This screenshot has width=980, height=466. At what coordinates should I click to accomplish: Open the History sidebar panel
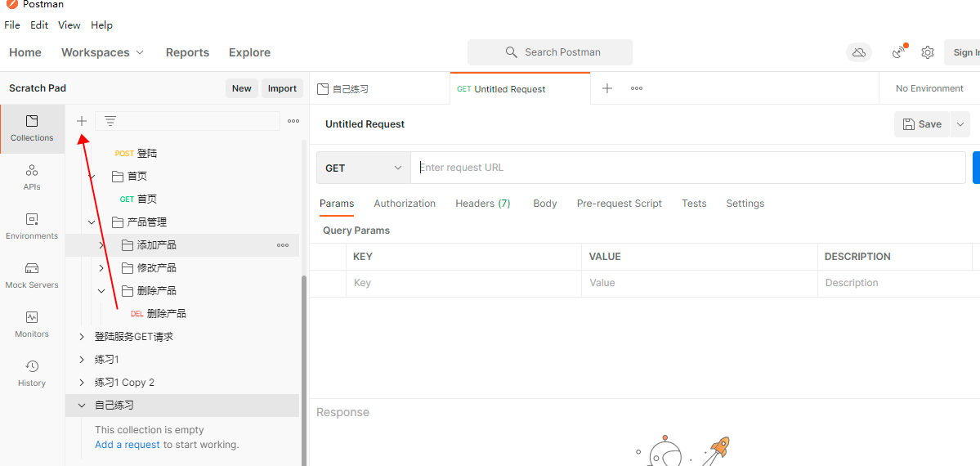[x=32, y=374]
